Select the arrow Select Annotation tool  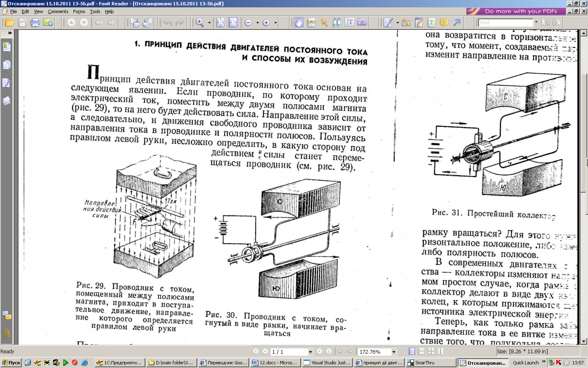coord(324,22)
